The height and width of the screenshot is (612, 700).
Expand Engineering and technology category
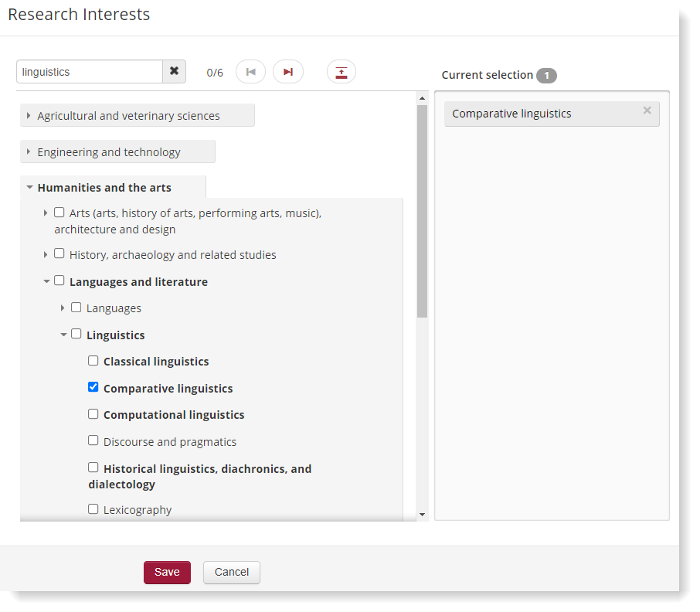[29, 152]
